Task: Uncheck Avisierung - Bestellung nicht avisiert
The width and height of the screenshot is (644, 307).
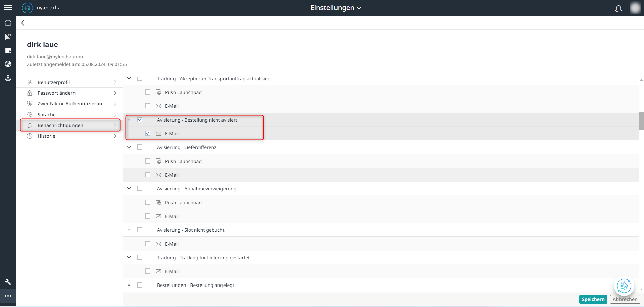Action: click(x=140, y=120)
